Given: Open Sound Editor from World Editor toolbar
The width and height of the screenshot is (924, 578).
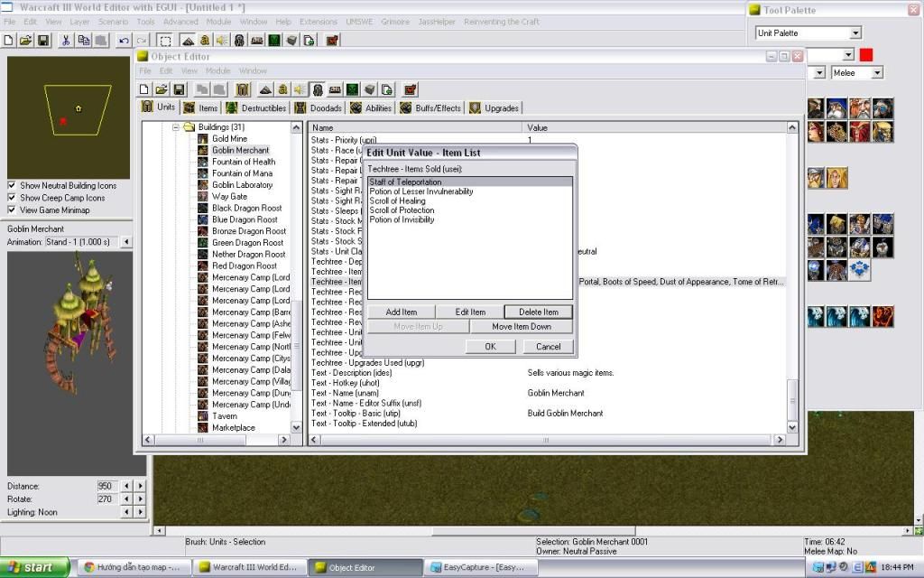Looking at the screenshot, I should 222,40.
